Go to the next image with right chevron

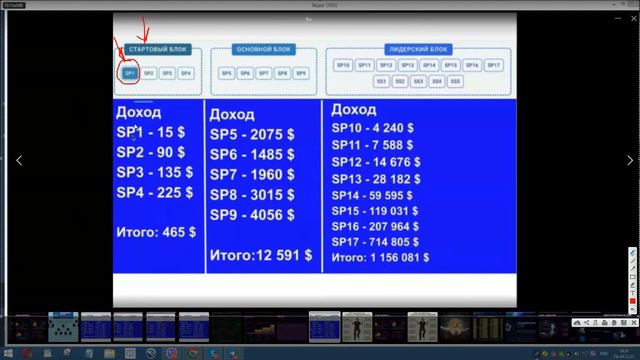630,160
